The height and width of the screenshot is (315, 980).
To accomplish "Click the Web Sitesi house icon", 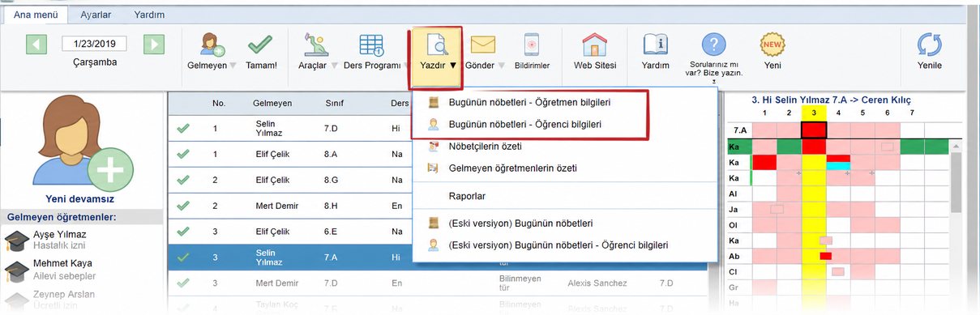I will 595,45.
